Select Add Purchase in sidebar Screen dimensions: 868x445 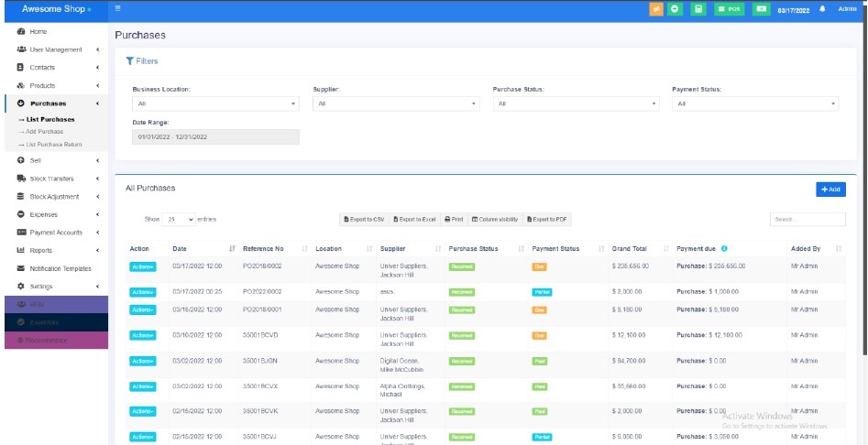pos(44,132)
